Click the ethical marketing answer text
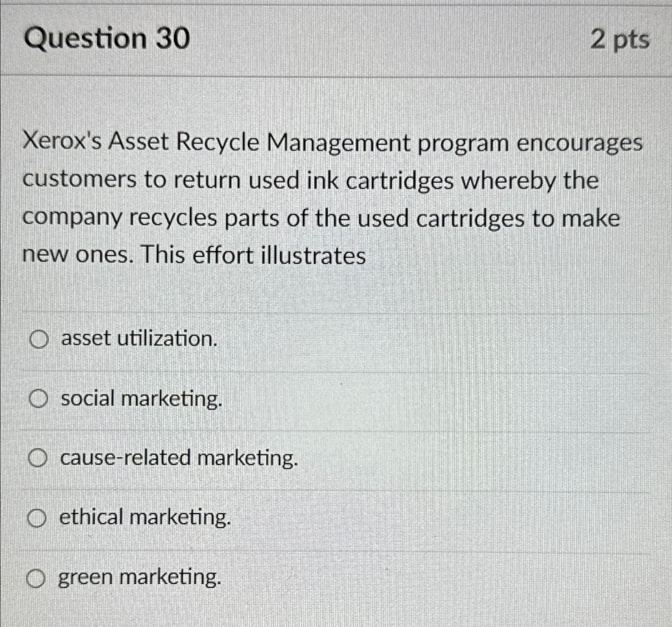Screen dimensions: 672x627 (144, 518)
